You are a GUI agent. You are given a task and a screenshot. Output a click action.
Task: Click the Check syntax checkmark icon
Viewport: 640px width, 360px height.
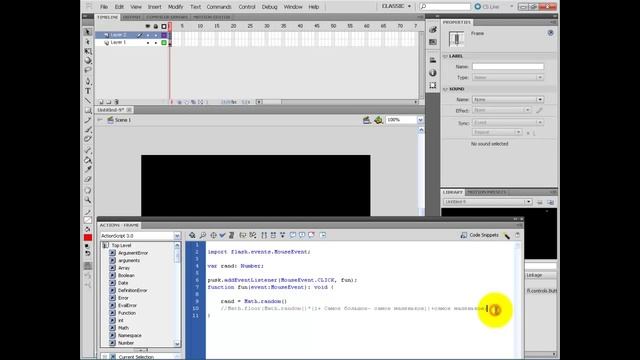pos(222,235)
